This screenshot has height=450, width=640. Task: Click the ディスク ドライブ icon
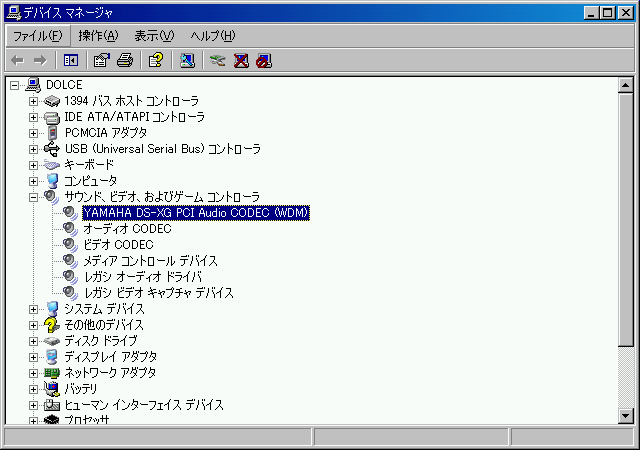(x=52, y=341)
